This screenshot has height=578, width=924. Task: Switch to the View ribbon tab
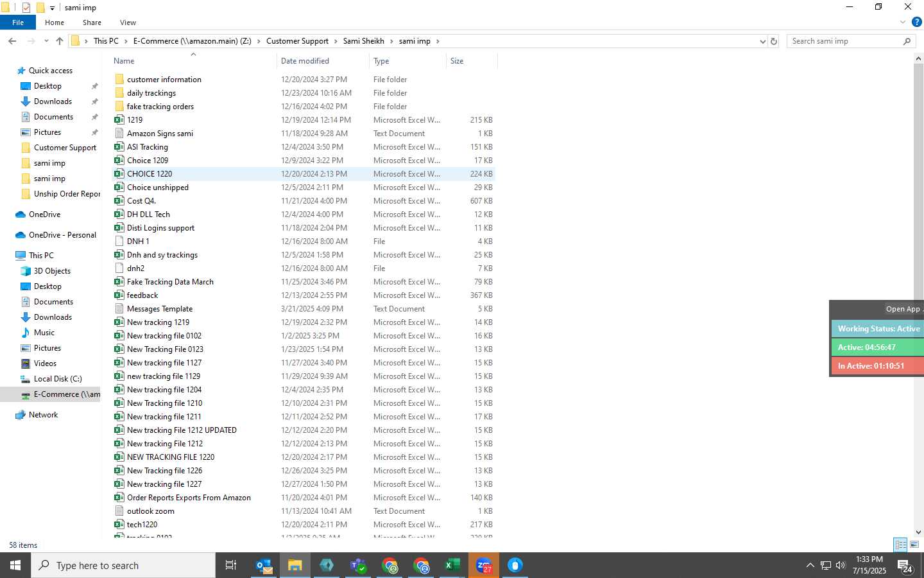pos(128,22)
